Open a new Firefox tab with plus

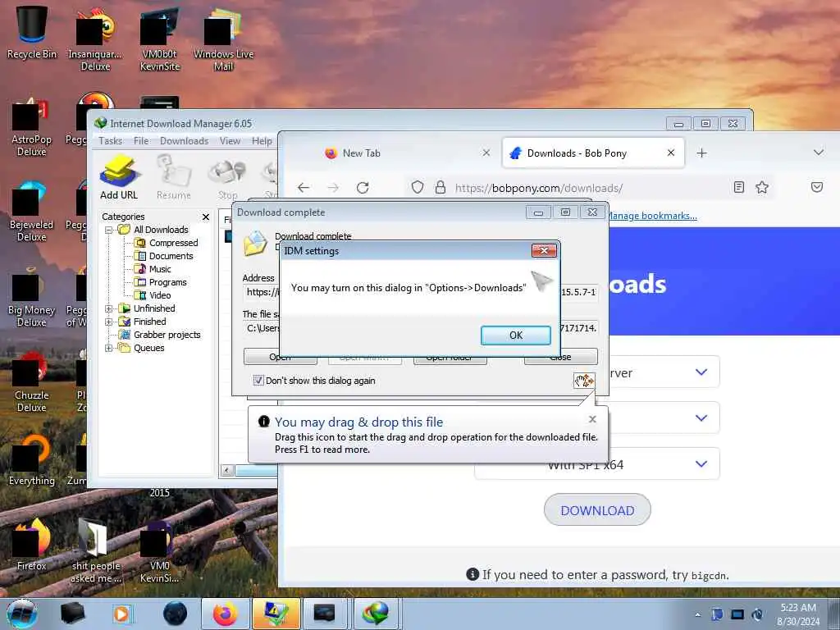click(x=702, y=153)
